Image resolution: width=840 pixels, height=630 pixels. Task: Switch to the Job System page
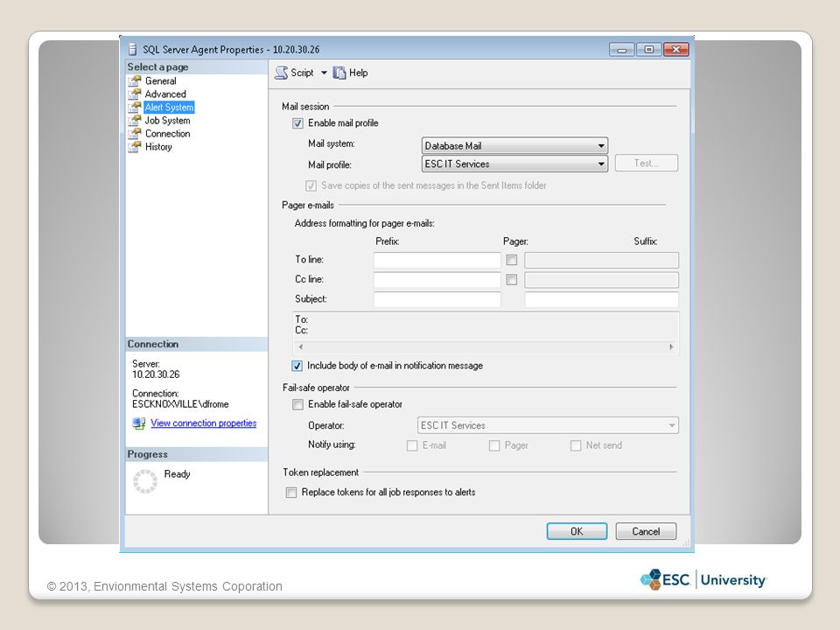(168, 121)
